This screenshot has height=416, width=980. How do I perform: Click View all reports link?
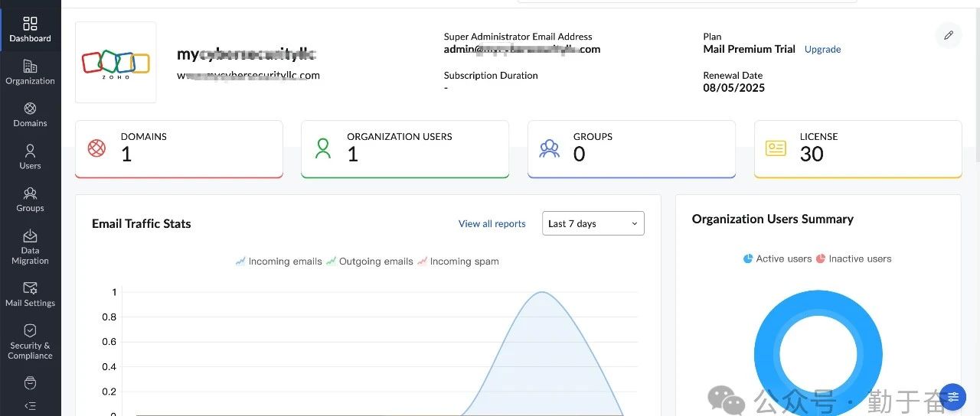click(492, 224)
